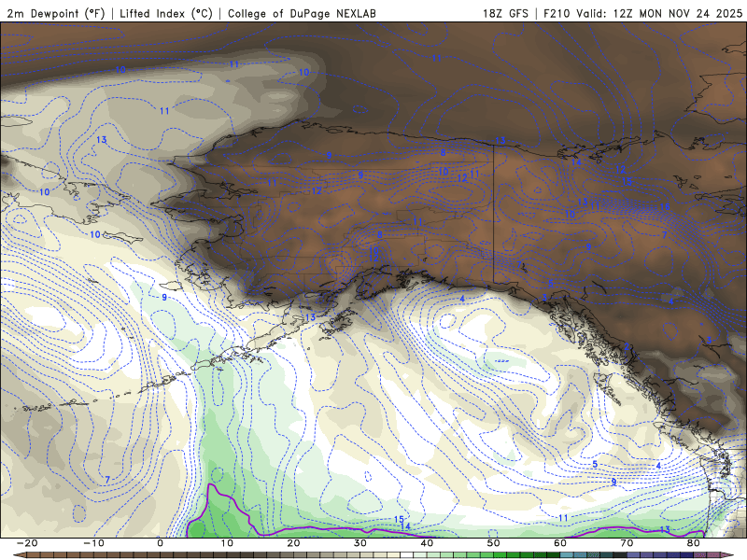Click the "18Z GFS" model run label
747x560 pixels.
(505, 13)
